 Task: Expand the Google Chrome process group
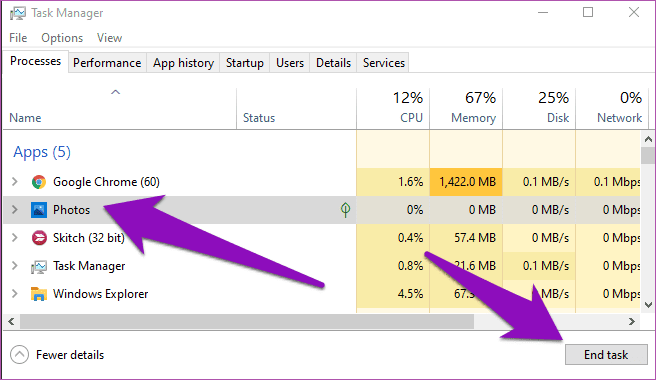pyautogui.click(x=15, y=182)
